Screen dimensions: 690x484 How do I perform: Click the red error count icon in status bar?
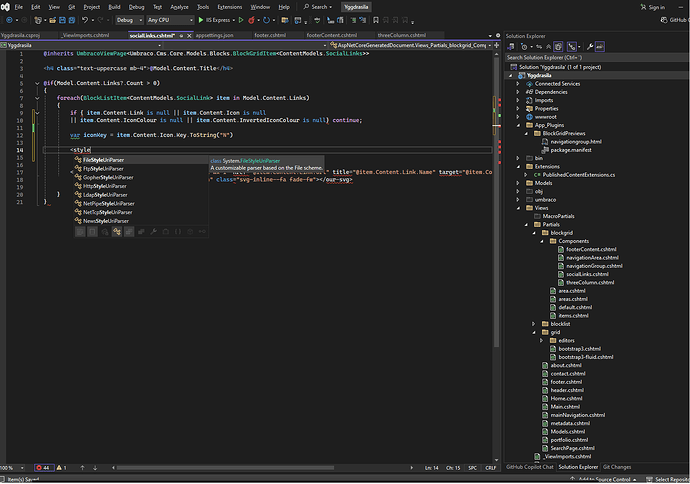pos(39,468)
